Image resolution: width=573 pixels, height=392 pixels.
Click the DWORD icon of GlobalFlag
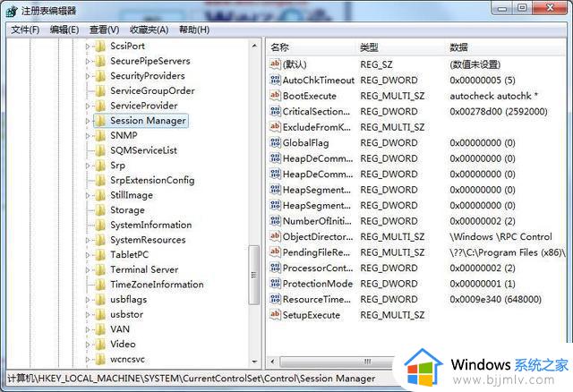click(275, 142)
